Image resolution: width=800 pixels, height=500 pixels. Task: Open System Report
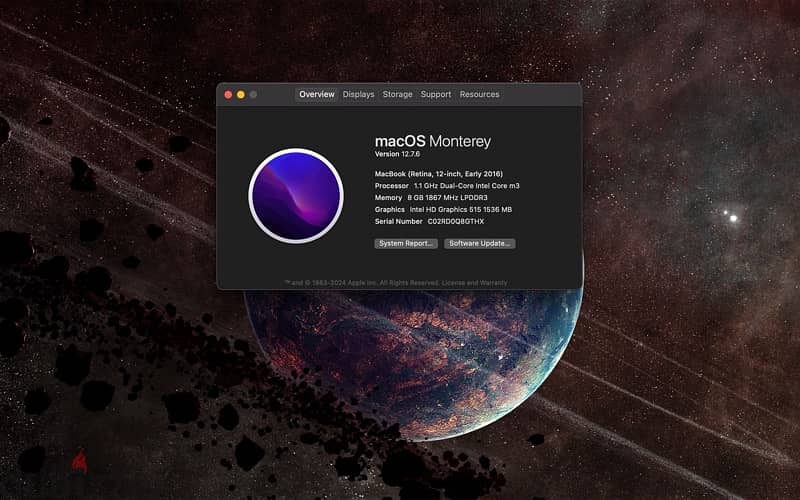[406, 243]
